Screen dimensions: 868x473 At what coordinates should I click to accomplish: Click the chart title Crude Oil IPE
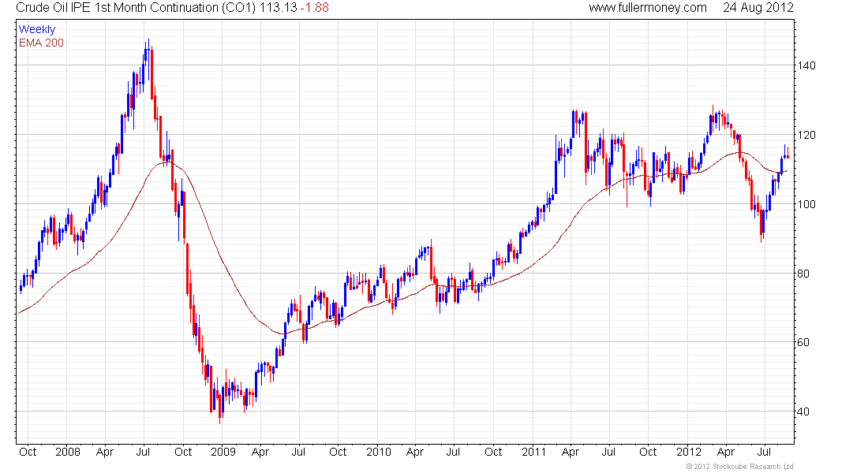click(50, 8)
